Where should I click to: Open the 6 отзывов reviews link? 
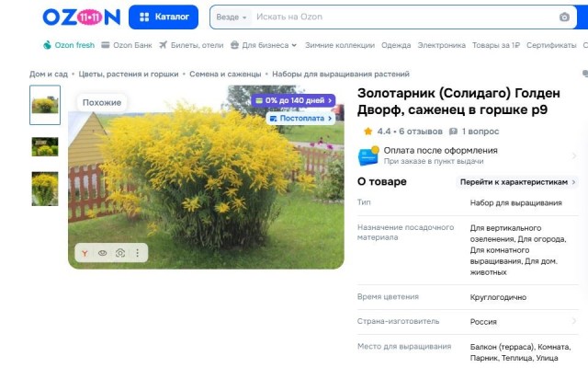421,132
